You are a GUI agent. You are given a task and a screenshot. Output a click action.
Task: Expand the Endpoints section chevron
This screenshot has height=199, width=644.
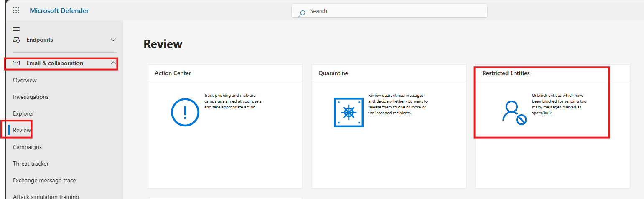[x=113, y=40]
